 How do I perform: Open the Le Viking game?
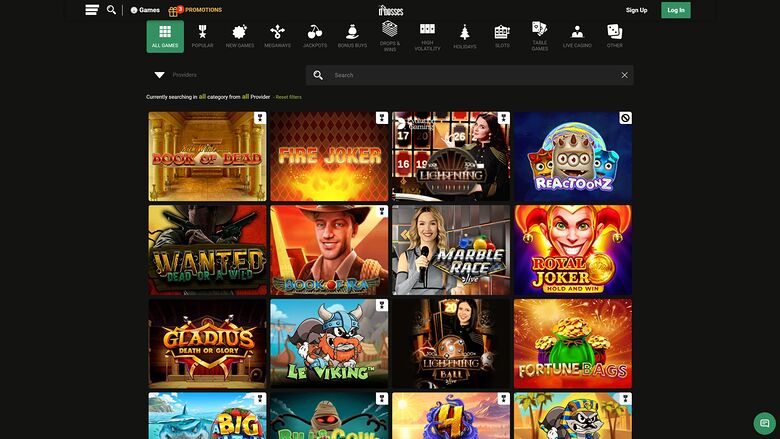point(329,344)
